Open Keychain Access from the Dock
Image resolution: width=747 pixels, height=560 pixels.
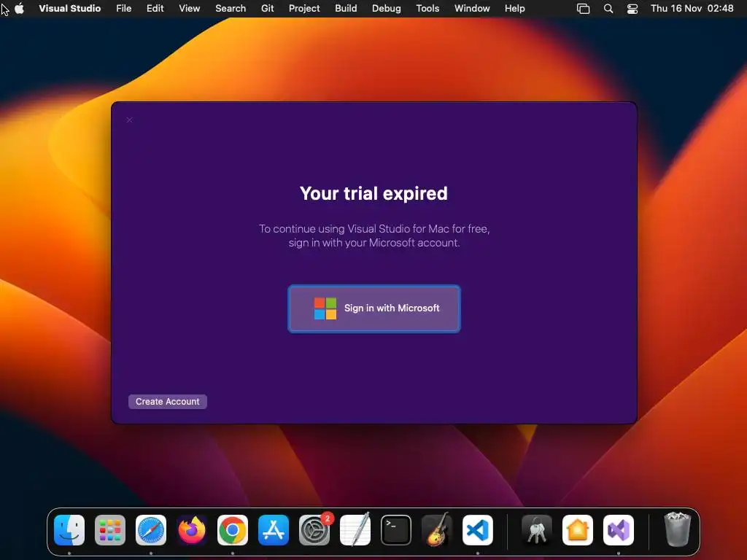click(537, 530)
